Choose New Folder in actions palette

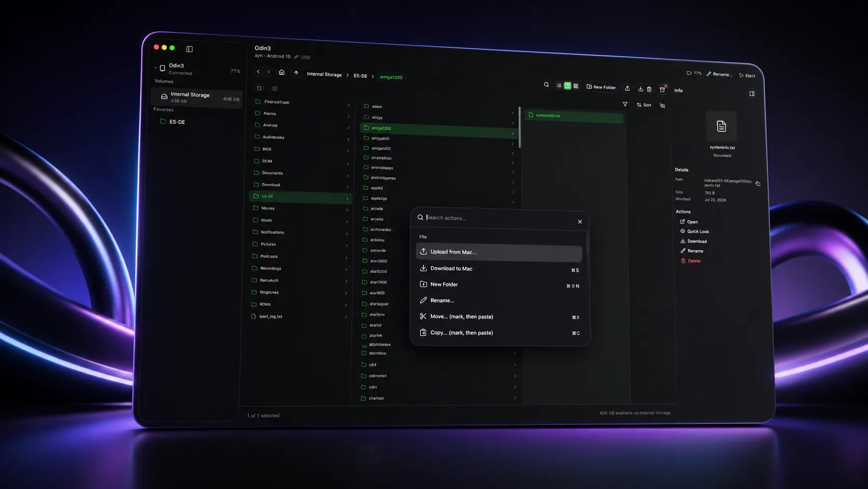click(x=499, y=285)
